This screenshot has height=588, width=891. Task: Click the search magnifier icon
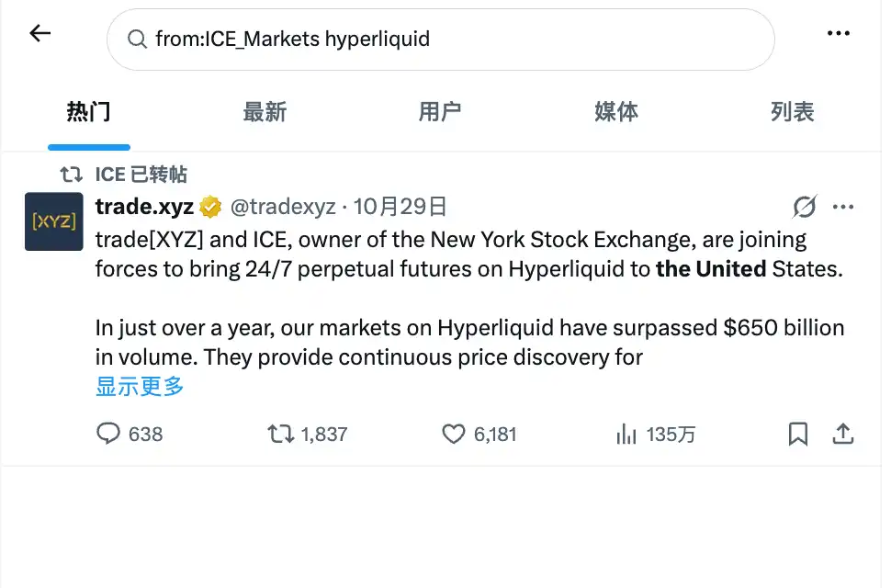(137, 40)
